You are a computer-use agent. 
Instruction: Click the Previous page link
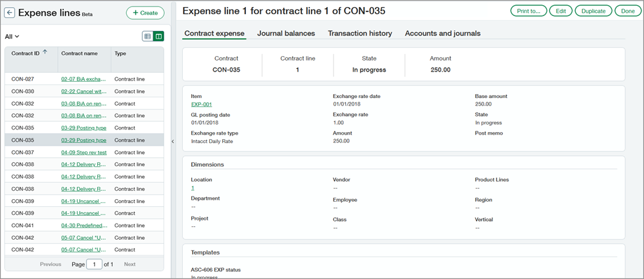coord(50,264)
